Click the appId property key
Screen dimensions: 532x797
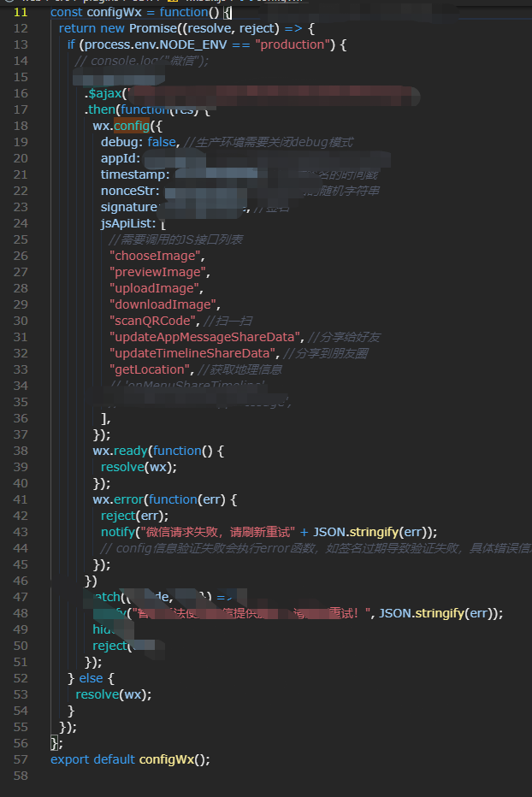point(120,158)
